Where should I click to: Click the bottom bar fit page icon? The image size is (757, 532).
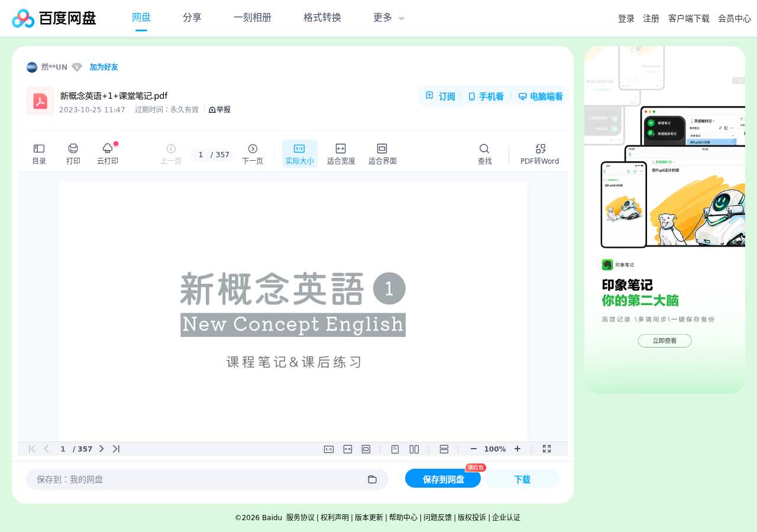tap(366, 449)
